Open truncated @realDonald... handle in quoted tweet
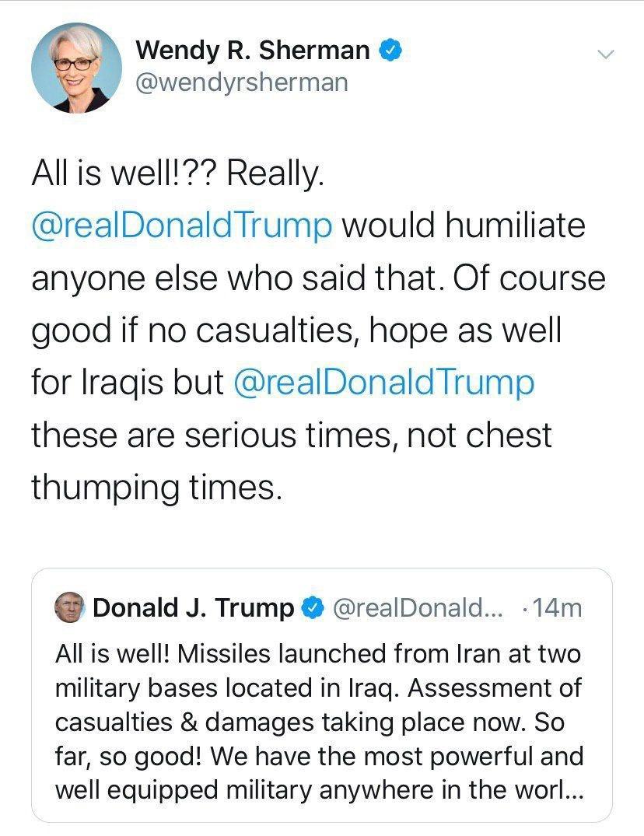This screenshot has height=836, width=644. (417, 608)
